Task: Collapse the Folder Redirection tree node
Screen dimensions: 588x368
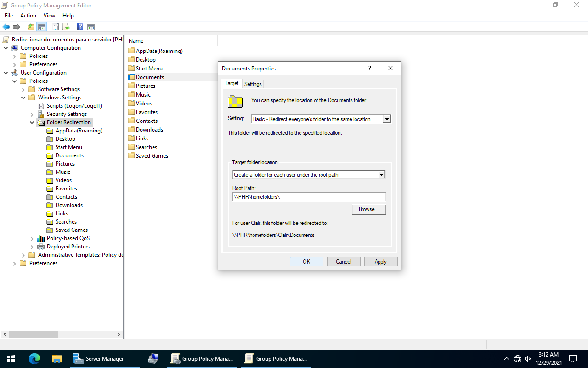Action: point(32,123)
